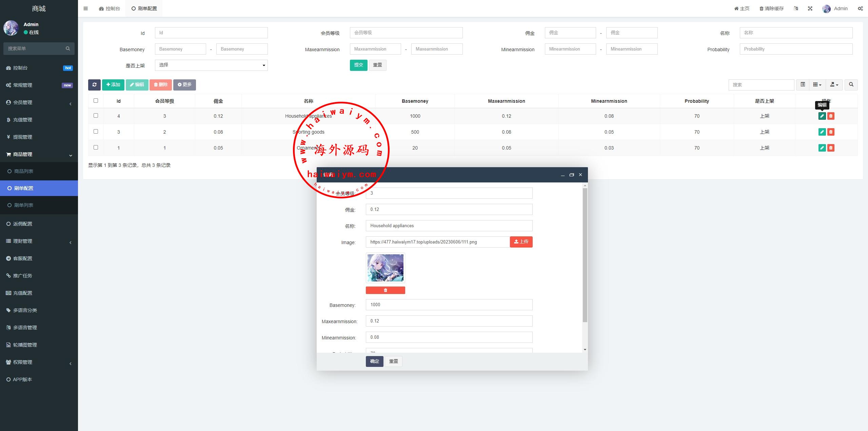The width and height of the screenshot is (868, 431).
Task: Click the Basemoney field in edit dialog
Action: click(449, 305)
